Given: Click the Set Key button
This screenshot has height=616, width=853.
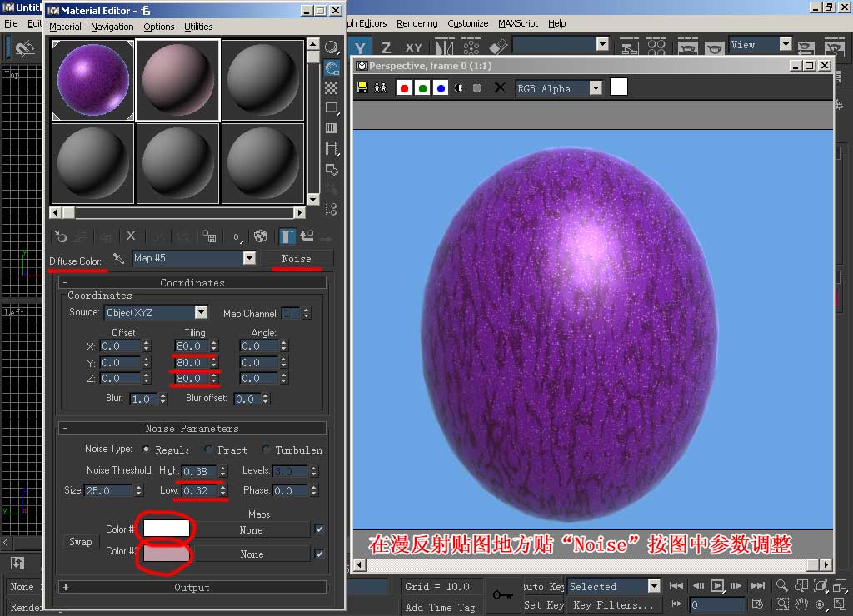Looking at the screenshot, I should [543, 604].
